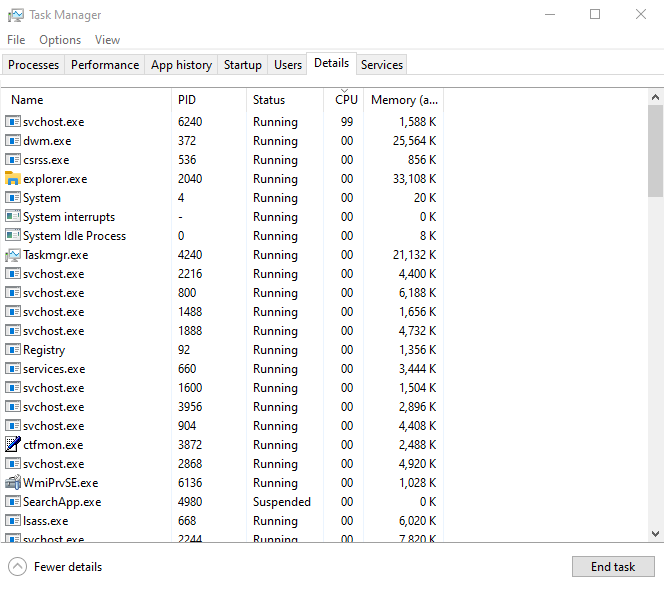Viewport: 664px width, 590px height.
Task: Click the Task Manager title bar icon
Action: [15, 15]
